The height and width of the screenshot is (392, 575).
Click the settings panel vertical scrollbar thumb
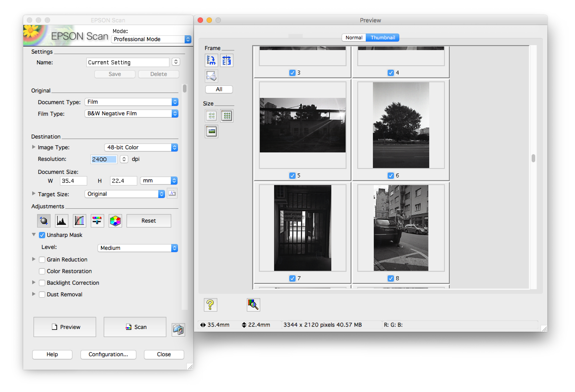[185, 88]
